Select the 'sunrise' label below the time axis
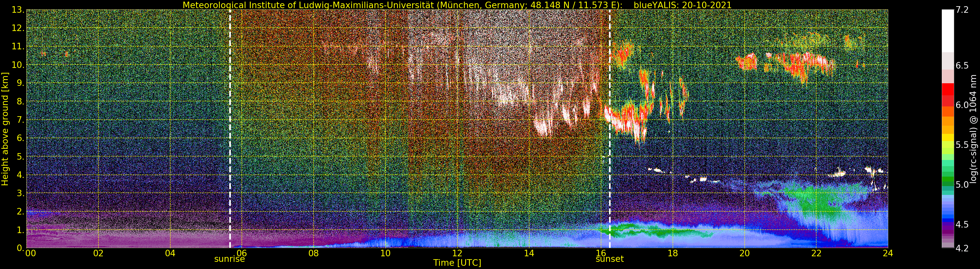Screen dimensions: 980x269 (229, 260)
